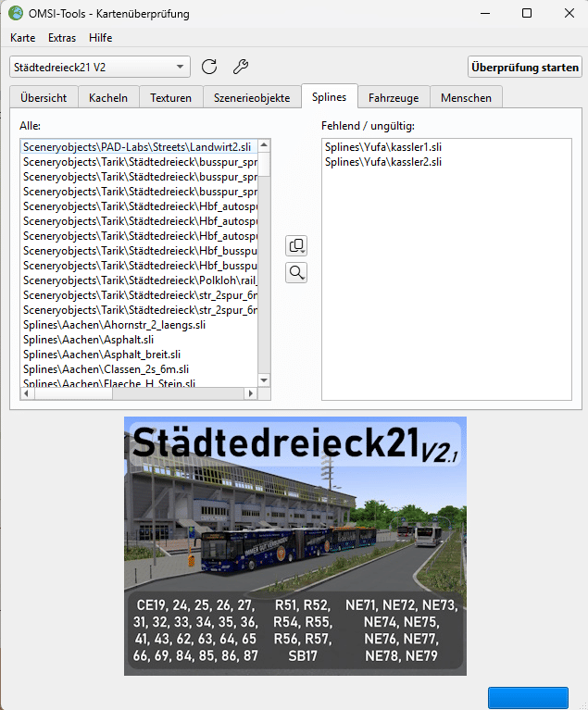588x710 pixels.
Task: Click the Städtedreieck21 map preview image
Action: (294, 545)
